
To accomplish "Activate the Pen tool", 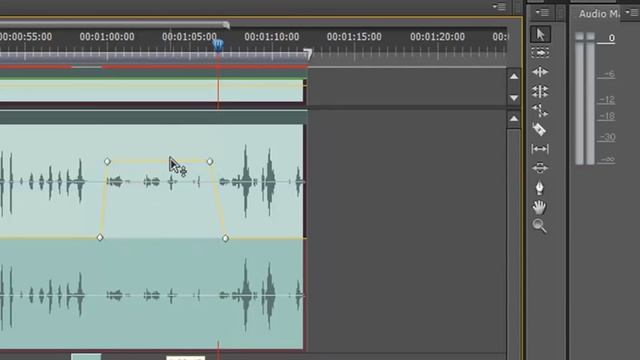I will click(x=540, y=188).
